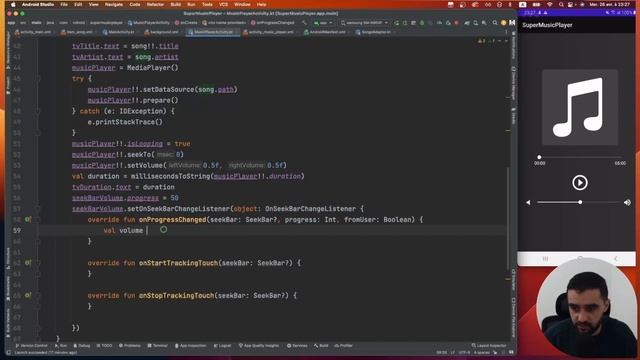Open the samsung device selector dropdown
The width and height of the screenshot is (640, 360).
pos(364,23)
